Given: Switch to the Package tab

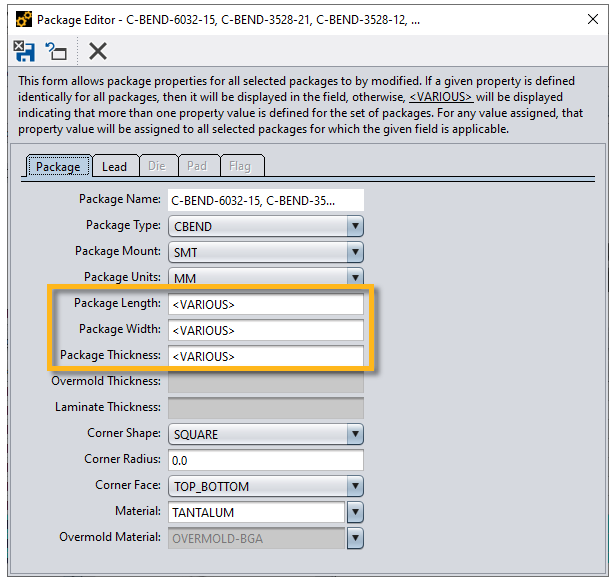Looking at the screenshot, I should (x=58, y=166).
